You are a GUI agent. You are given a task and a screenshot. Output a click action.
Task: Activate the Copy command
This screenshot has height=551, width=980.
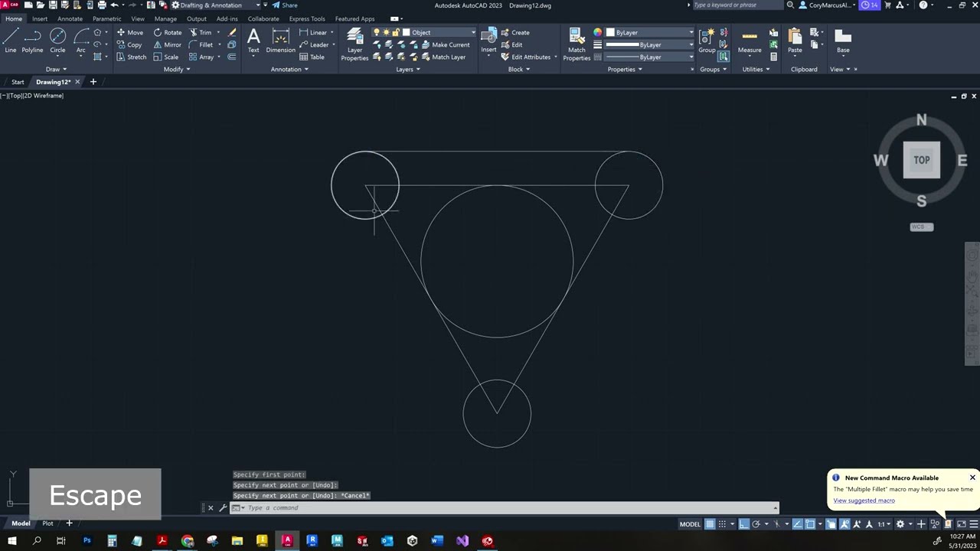click(x=129, y=44)
